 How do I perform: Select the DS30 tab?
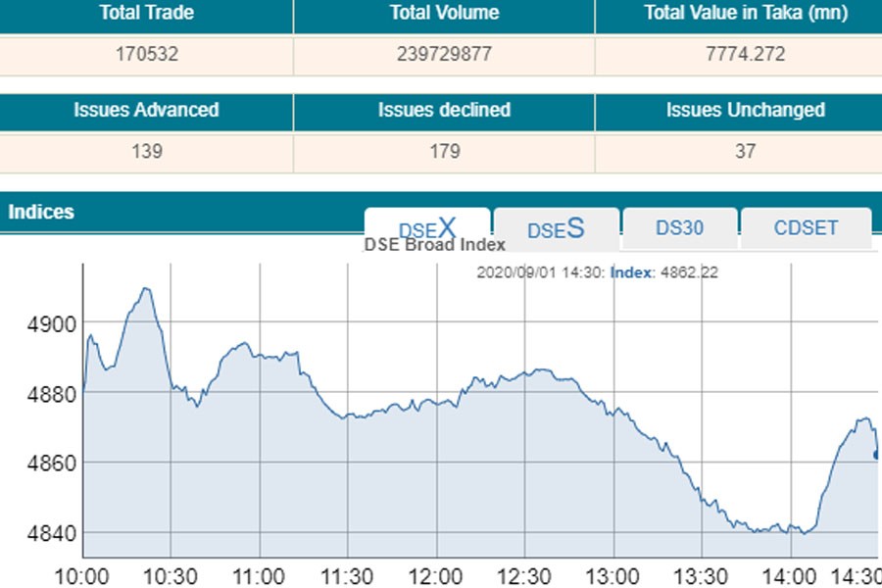[679, 228]
